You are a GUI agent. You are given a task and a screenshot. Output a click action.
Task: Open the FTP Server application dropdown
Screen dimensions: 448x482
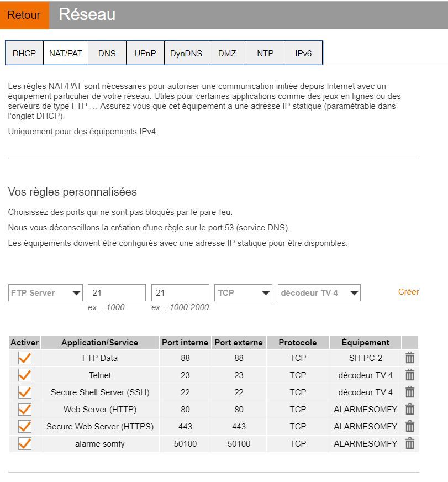(45, 293)
